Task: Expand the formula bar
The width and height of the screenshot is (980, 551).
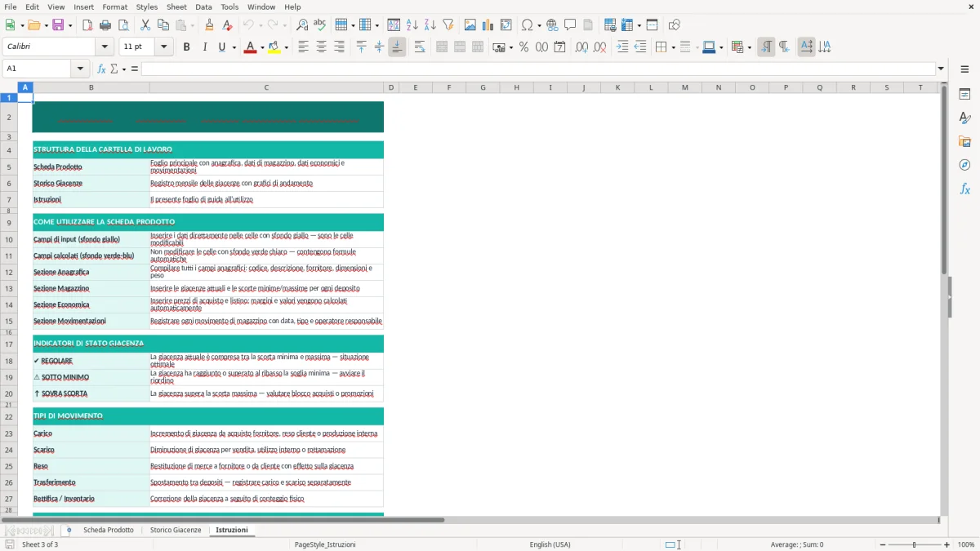Action: pos(941,69)
